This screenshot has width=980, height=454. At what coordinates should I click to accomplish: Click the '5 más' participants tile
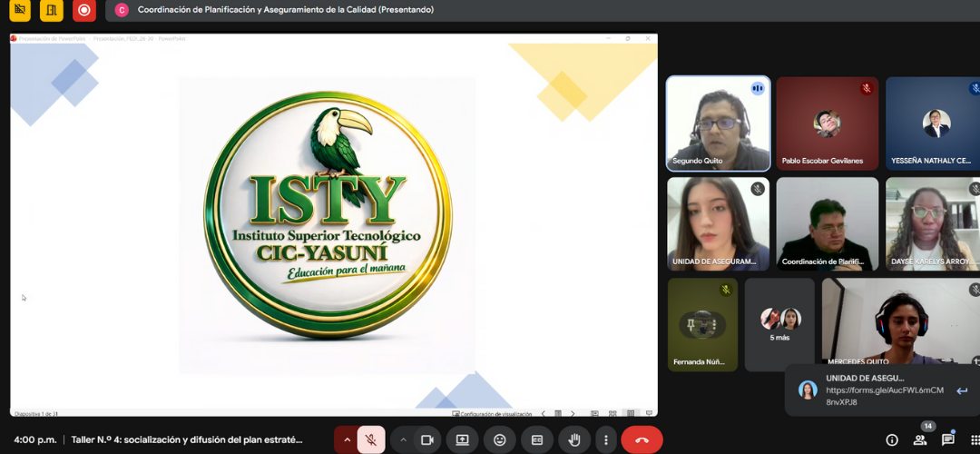(779, 324)
